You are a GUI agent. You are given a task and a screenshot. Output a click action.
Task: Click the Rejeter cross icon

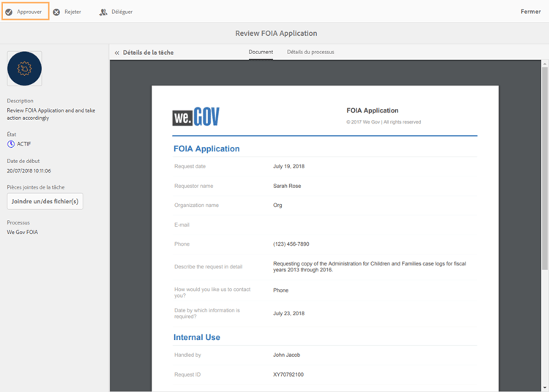56,12
